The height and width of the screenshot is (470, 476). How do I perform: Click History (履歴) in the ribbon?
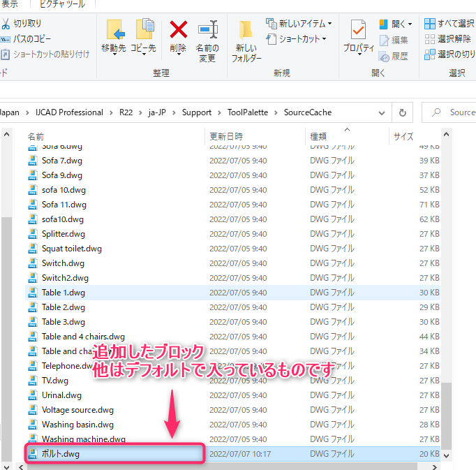pos(394,56)
